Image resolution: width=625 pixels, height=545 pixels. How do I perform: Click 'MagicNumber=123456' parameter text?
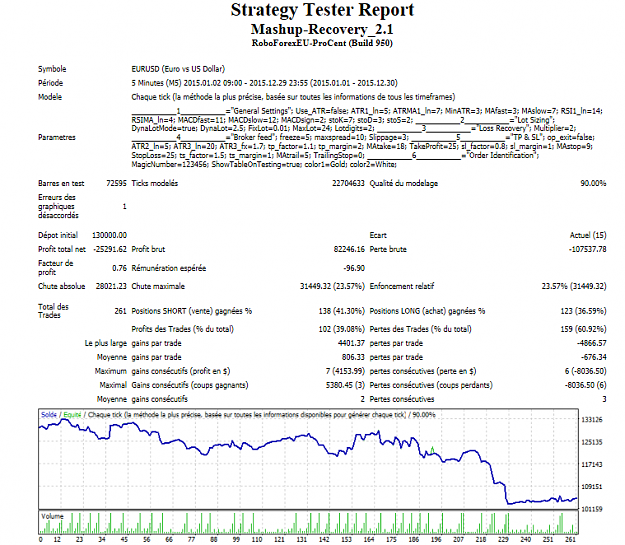tap(170, 164)
